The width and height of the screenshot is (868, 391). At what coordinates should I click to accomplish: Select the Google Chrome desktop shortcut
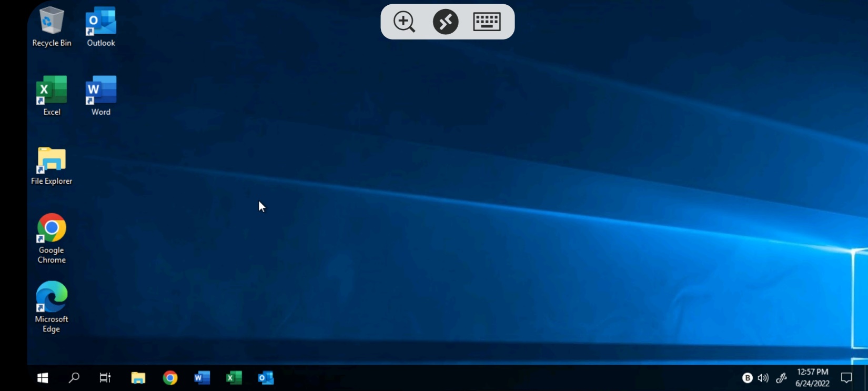(x=52, y=238)
